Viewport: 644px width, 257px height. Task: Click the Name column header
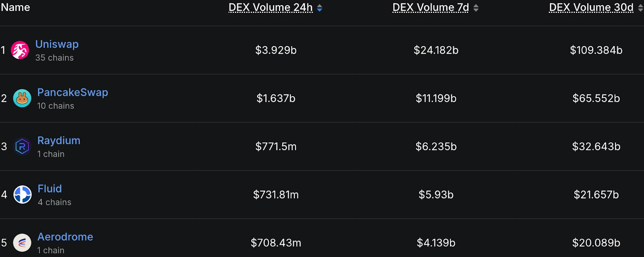pos(15,8)
